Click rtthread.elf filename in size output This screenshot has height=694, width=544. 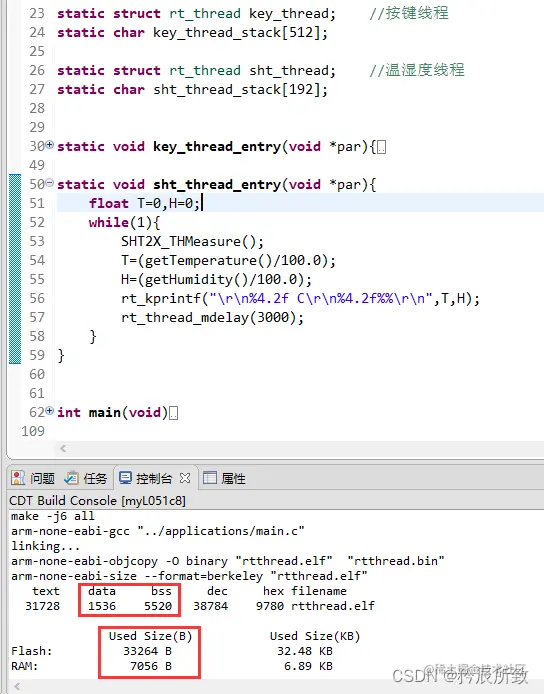pyautogui.click(x=333, y=606)
